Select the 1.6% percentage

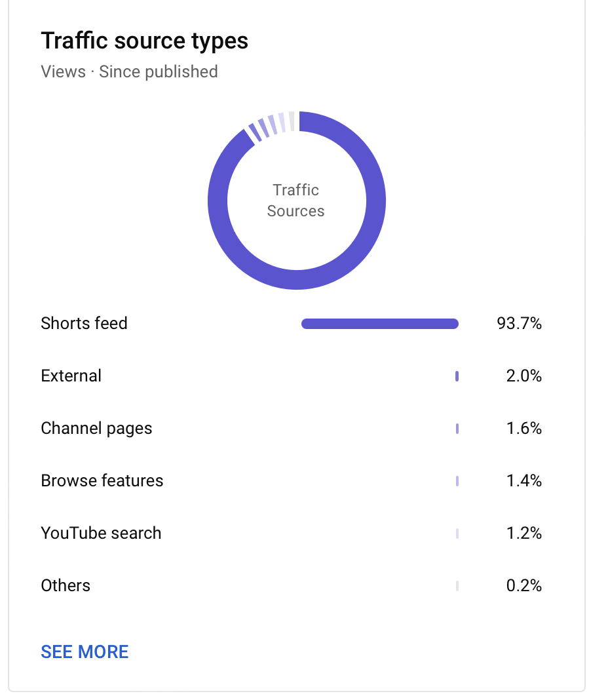[524, 428]
